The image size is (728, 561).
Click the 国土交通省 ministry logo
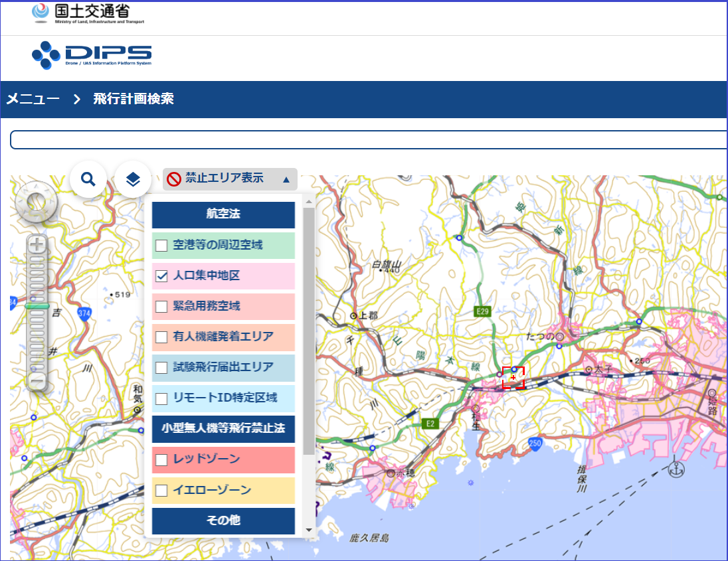coord(88,13)
